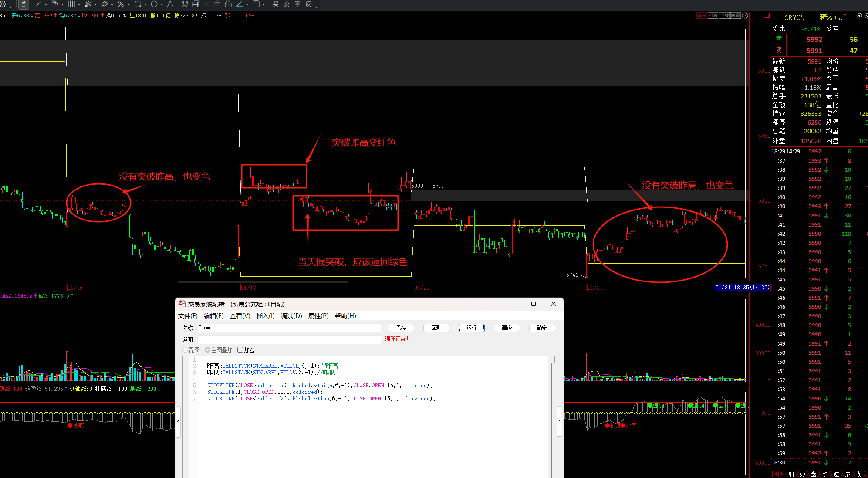
Task: Click the trash bin icon
Action: (x=217, y=4)
